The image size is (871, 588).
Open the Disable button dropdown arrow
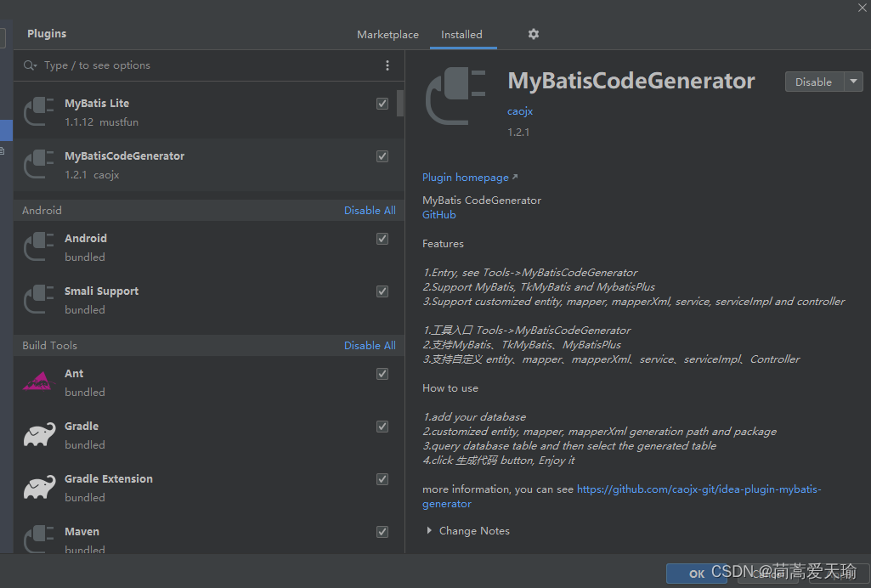853,82
